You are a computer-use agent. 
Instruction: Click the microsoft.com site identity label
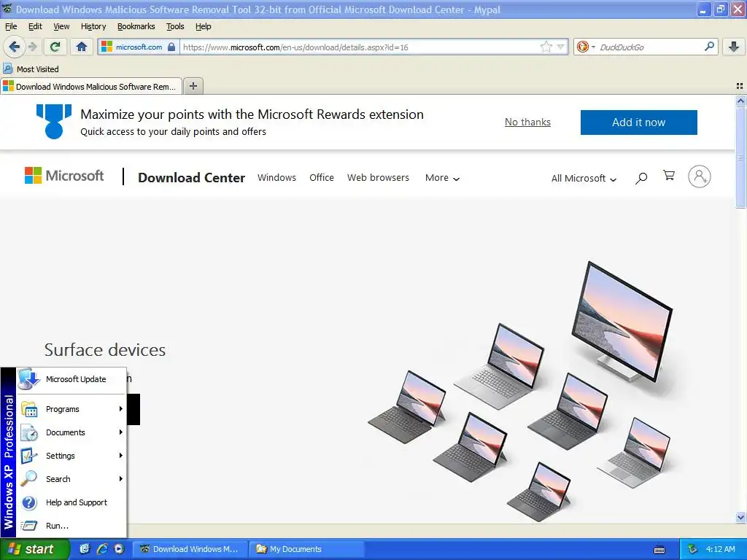pos(139,47)
